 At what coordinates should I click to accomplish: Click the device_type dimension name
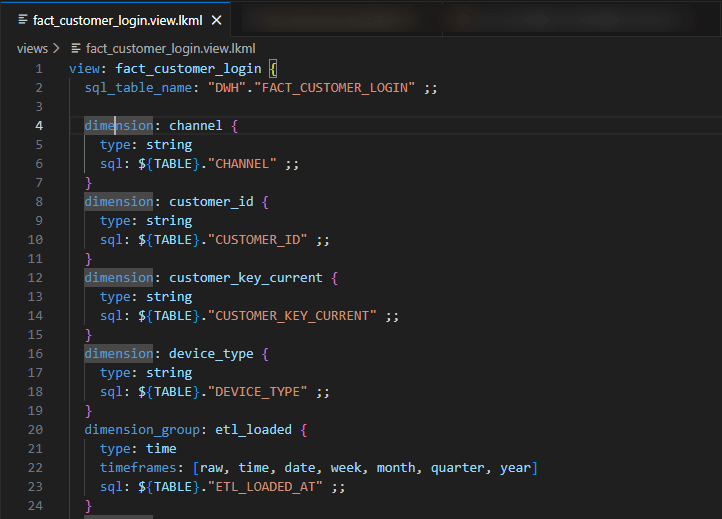click(x=211, y=354)
